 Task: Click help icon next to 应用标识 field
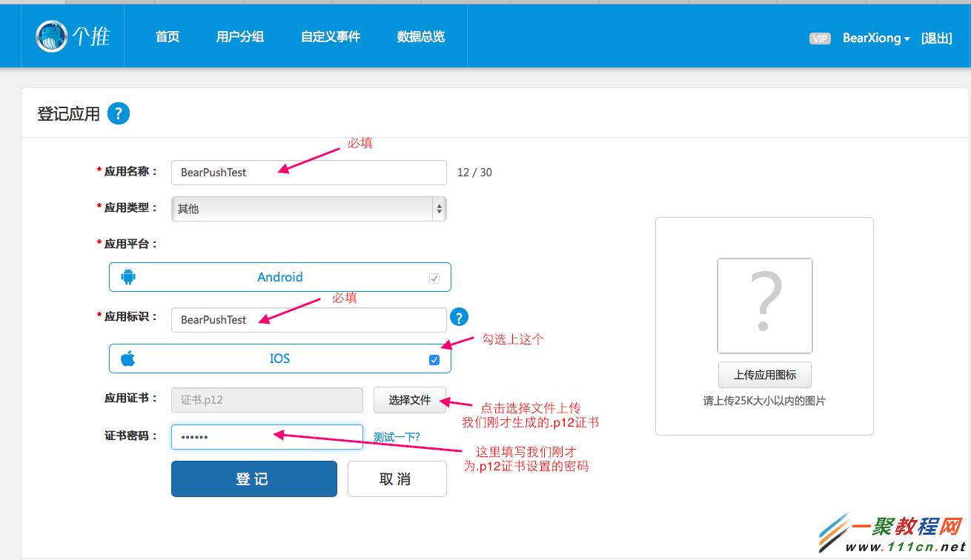click(460, 318)
